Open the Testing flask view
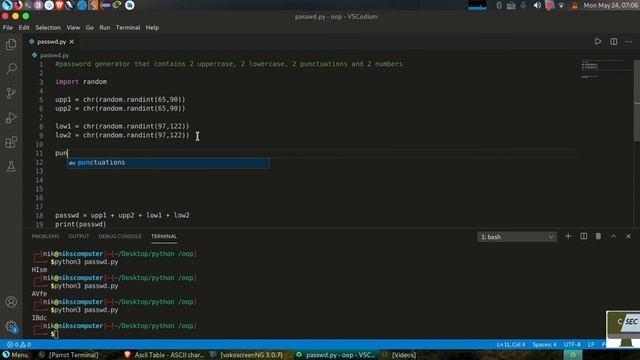This screenshot has height=360, width=640. [x=11, y=166]
